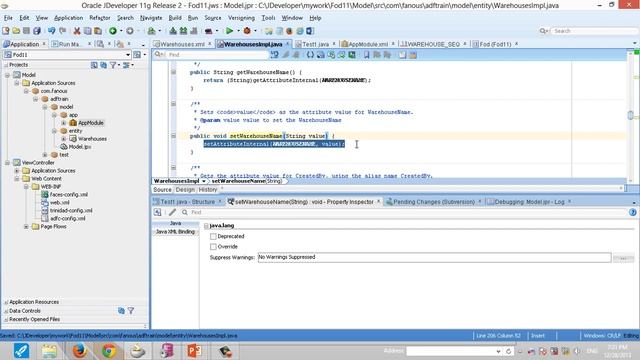
Task: Click the top-right Search field
Action: pyautogui.click(x=594, y=31)
